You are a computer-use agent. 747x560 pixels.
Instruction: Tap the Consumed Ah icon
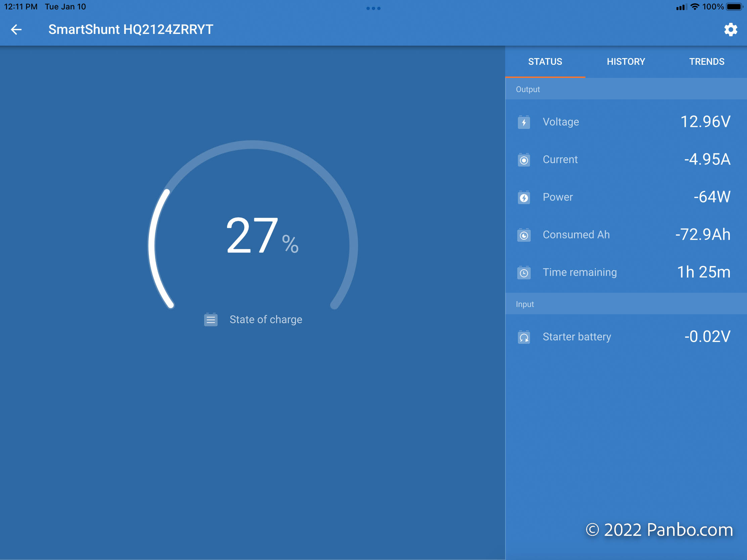pyautogui.click(x=524, y=235)
